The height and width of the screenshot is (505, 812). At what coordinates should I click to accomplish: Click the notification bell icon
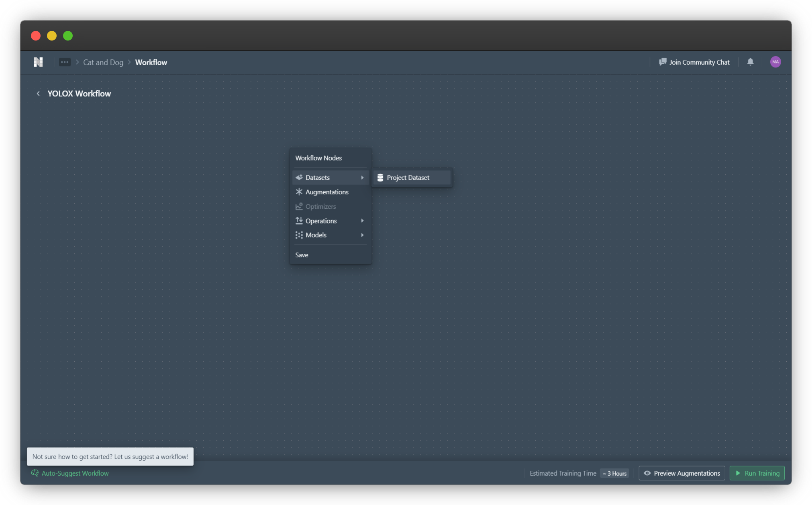pos(750,62)
